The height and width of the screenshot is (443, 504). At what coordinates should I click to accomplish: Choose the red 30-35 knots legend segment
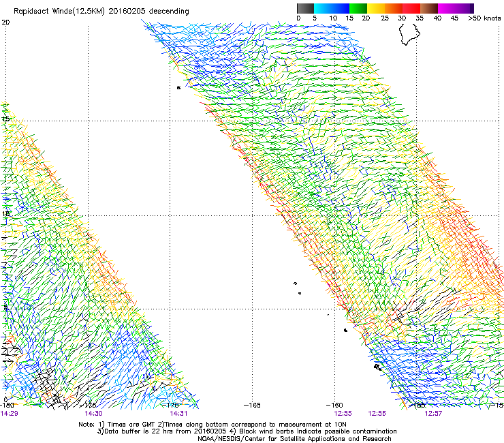tap(411, 8)
